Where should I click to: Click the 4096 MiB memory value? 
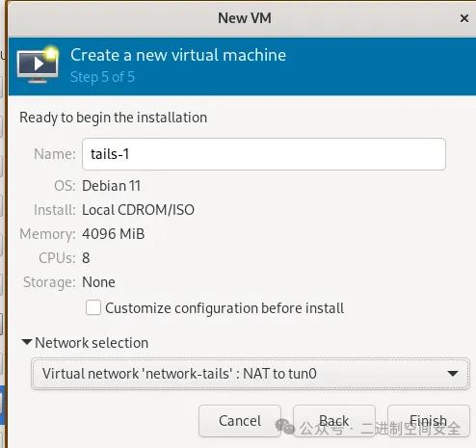(113, 234)
